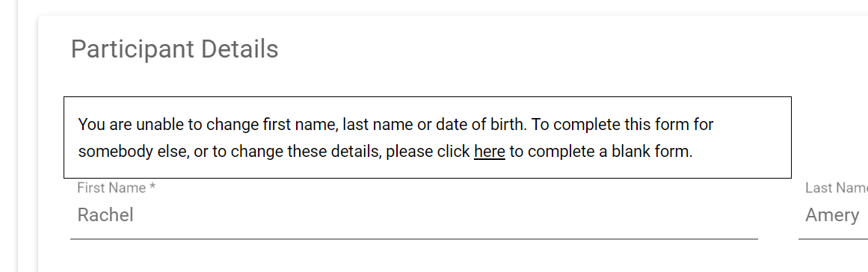This screenshot has height=272, width=868.
Task: Click the underline beneath the First Name field
Action: [414, 239]
